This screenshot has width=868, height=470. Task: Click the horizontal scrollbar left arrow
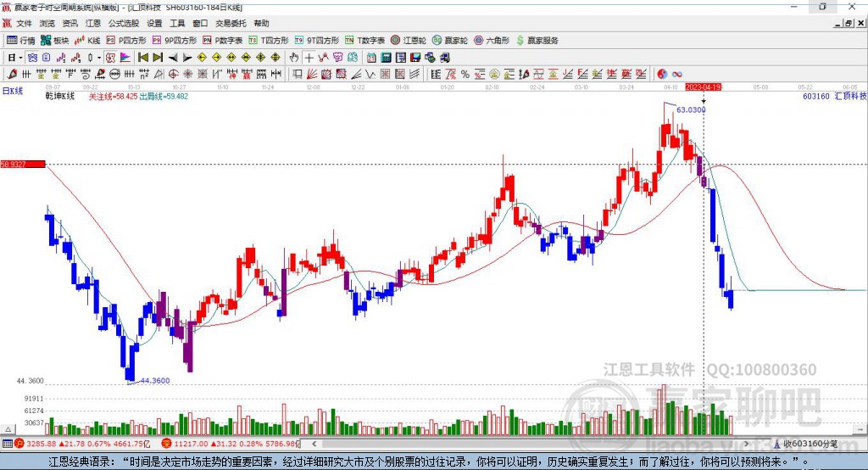(314, 444)
